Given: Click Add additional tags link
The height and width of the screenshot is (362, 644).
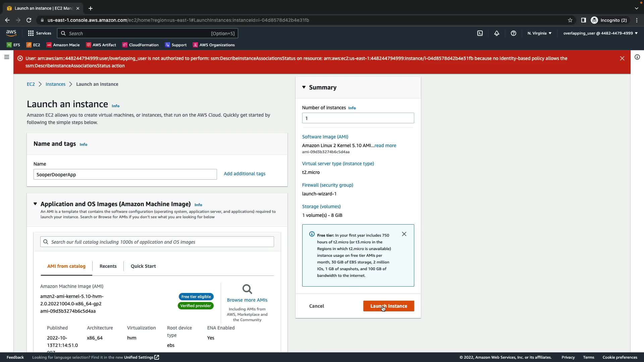Looking at the screenshot, I should click(245, 174).
